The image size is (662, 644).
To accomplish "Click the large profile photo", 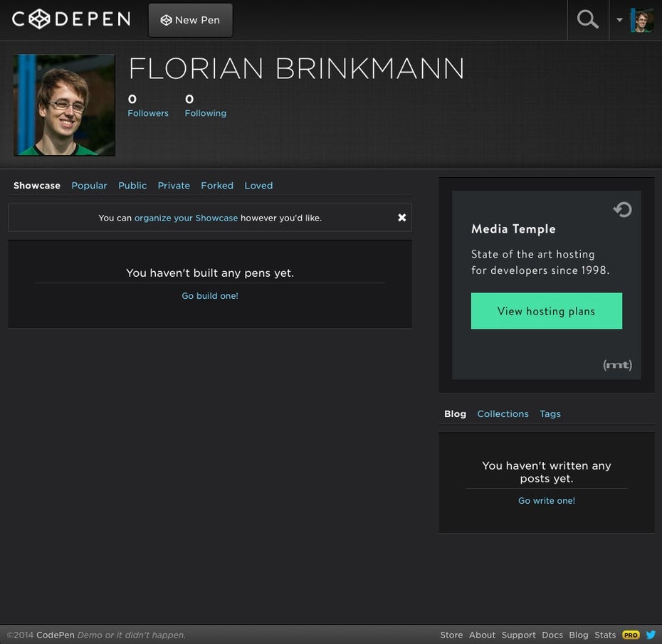I will (64, 105).
